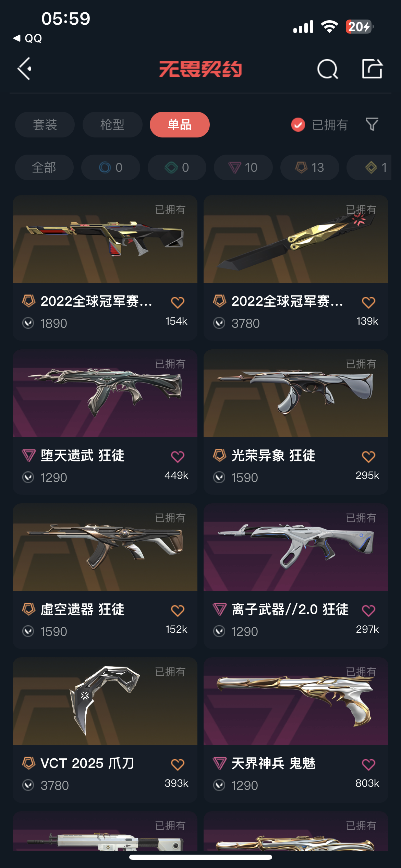Select the 全部 rarity filter

tap(44, 167)
